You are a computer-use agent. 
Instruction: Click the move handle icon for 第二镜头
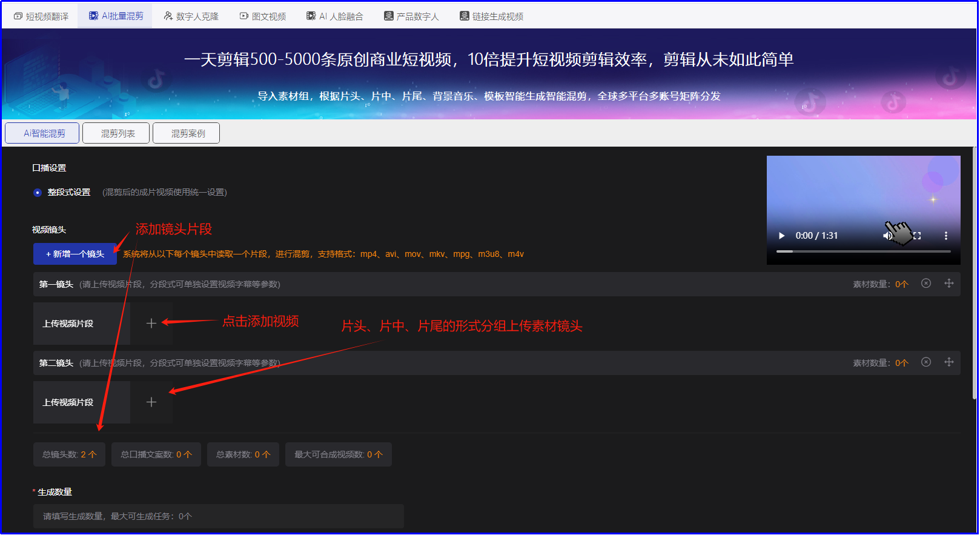(949, 362)
